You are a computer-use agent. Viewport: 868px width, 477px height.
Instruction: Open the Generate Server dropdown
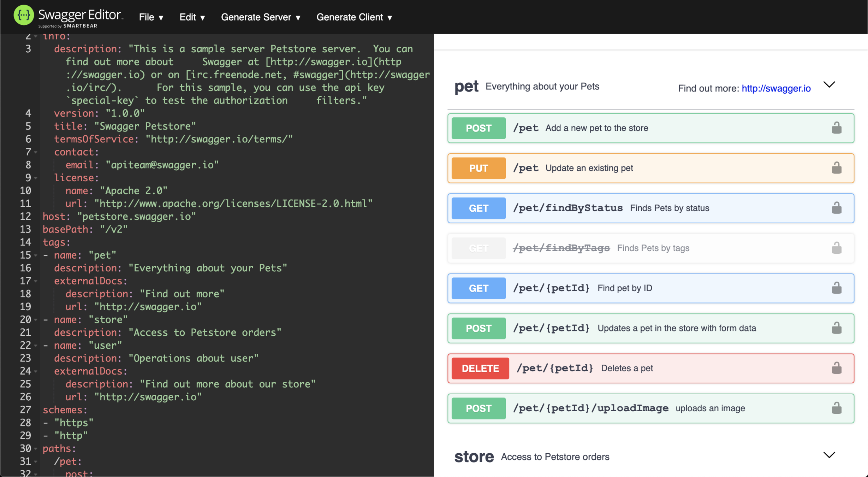(261, 17)
